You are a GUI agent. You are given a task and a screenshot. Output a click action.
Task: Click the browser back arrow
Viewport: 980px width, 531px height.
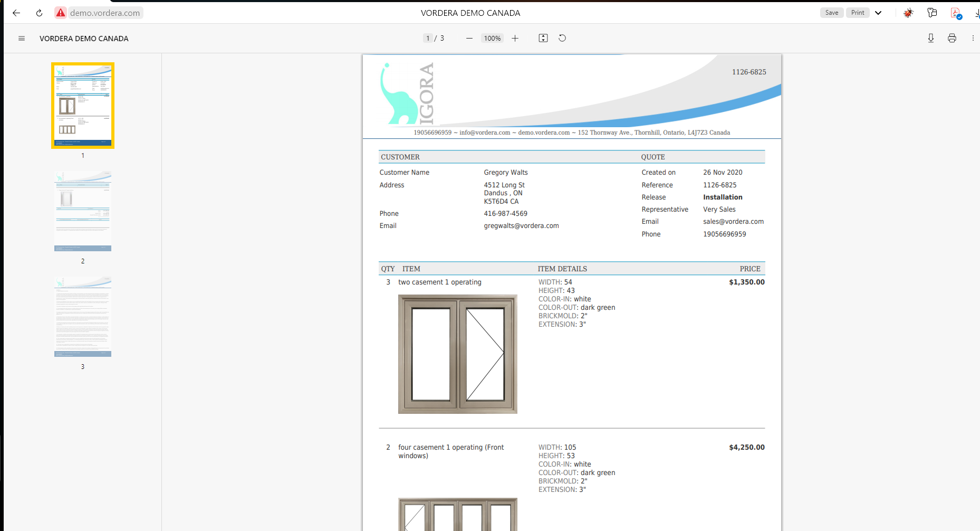click(16, 13)
